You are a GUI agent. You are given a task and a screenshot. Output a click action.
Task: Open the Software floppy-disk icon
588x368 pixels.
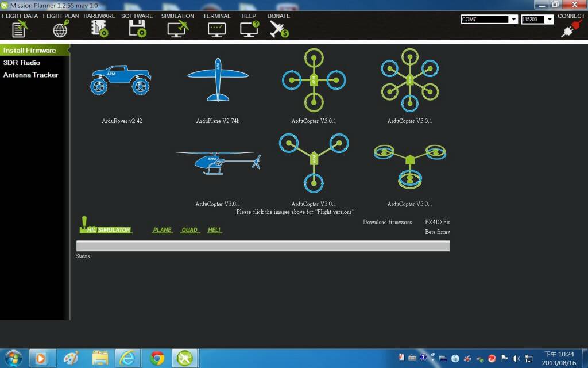click(x=137, y=29)
